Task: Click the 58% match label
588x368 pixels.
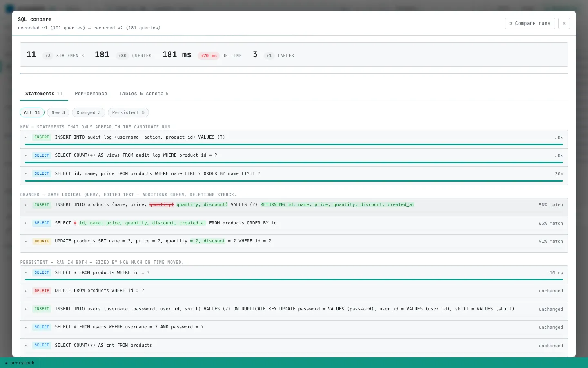Action: (x=551, y=205)
